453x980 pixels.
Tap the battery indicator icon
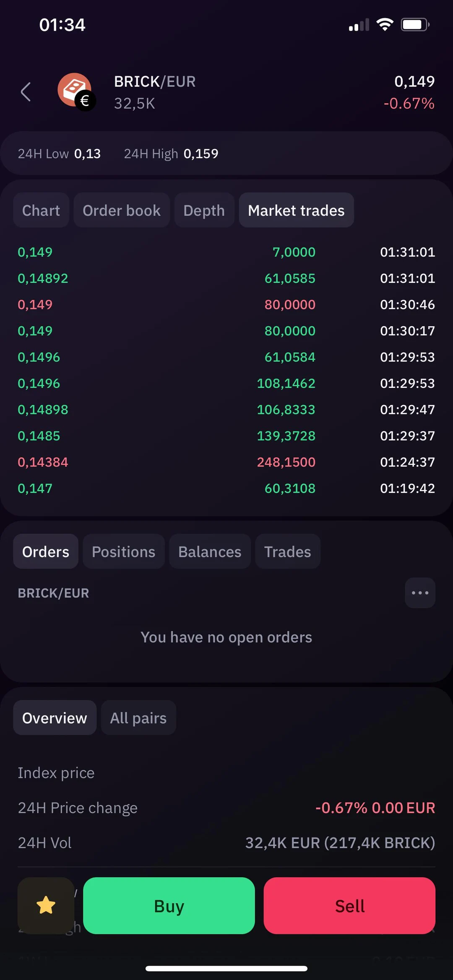click(x=415, y=25)
